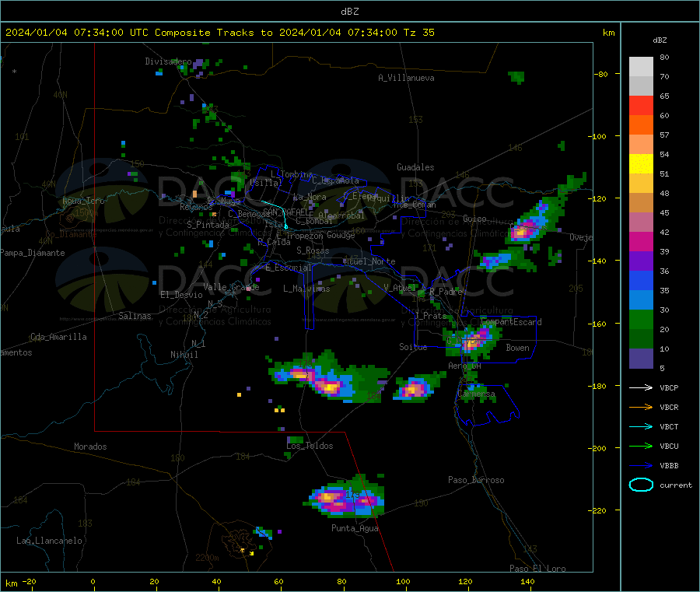Click the 'Nihuil' map label
Image resolution: width=700 pixels, height=592 pixels.
pos(184,355)
